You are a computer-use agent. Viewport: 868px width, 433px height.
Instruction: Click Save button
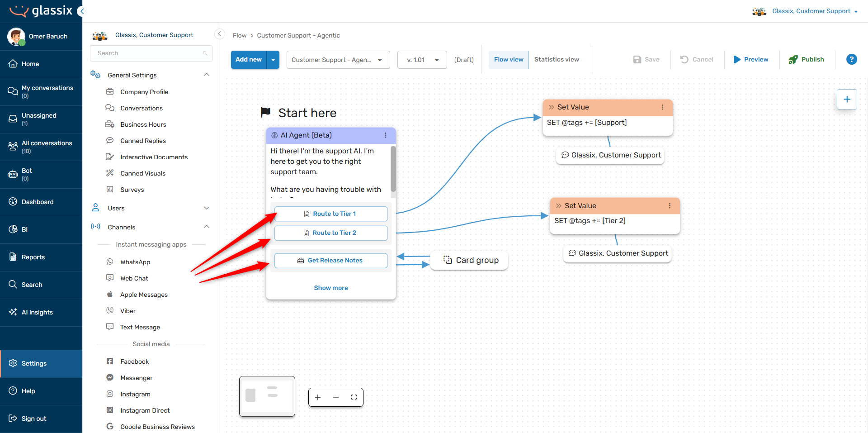[x=646, y=60]
